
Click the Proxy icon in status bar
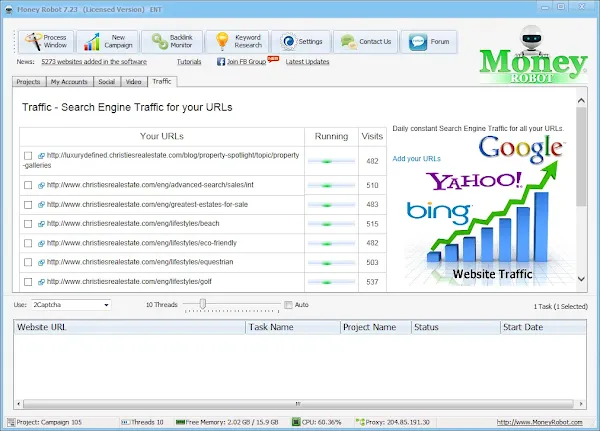coord(360,422)
